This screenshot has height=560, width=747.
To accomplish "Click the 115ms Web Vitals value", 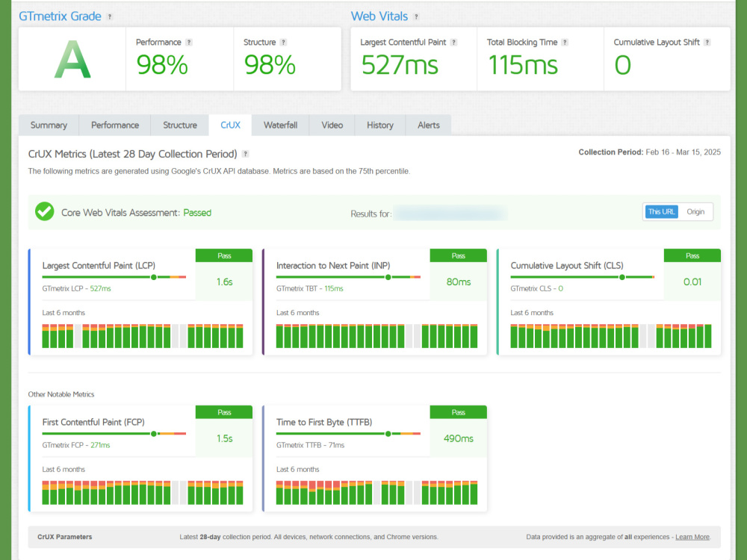I will click(x=523, y=65).
